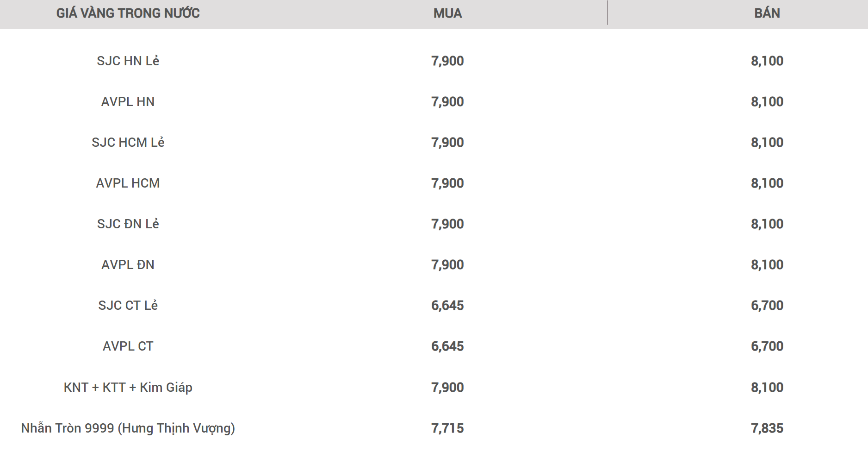Viewport: 868px width, 452px height.
Task: Select the KNT + KTT + Kim Giáp row
Action: 434,387
